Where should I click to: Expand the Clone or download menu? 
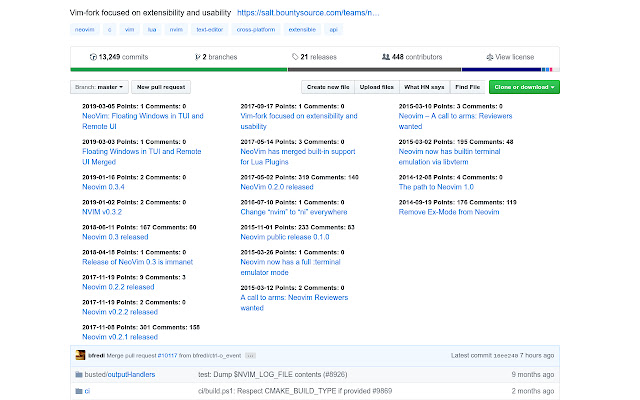524,87
